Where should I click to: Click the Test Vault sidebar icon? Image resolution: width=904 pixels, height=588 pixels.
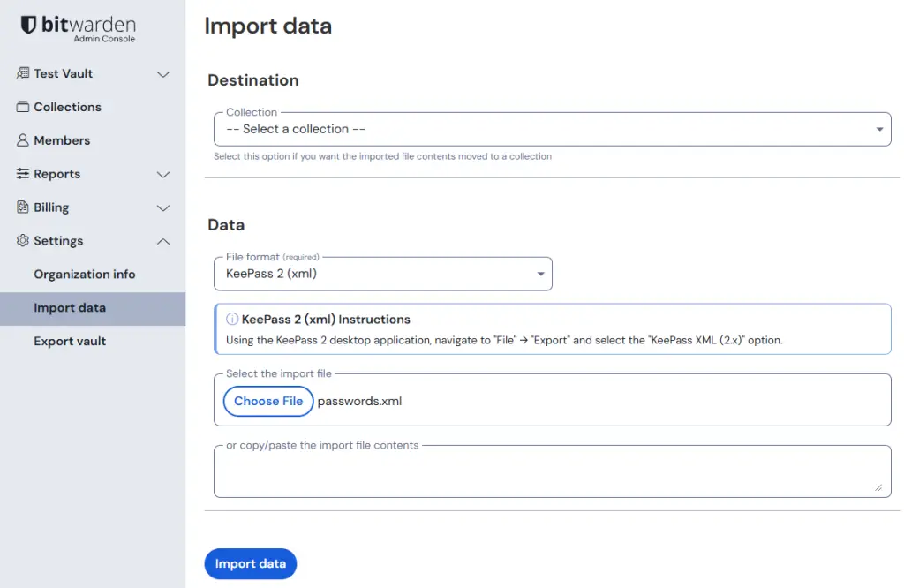click(23, 73)
